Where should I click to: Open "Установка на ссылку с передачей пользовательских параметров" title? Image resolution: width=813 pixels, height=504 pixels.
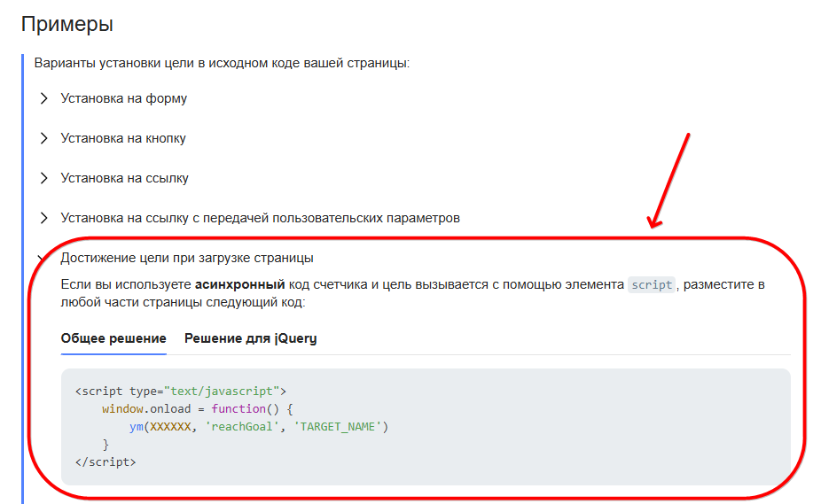(260, 218)
